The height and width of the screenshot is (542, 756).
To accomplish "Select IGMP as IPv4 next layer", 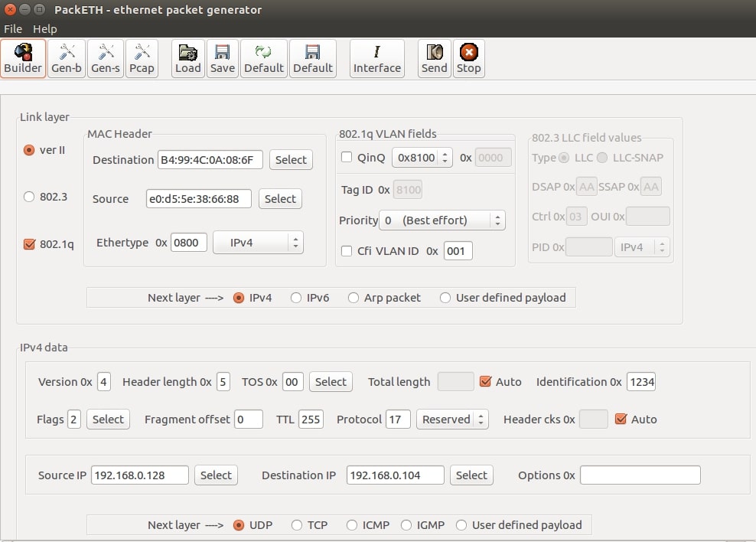I will tap(406, 525).
